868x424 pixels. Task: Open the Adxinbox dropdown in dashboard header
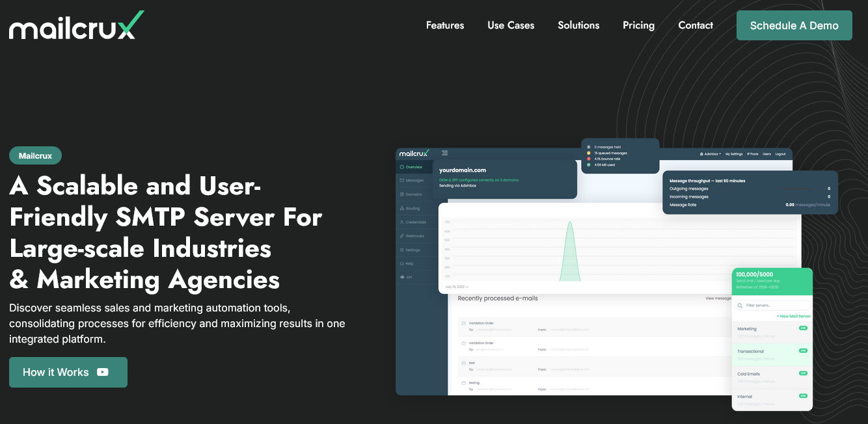click(x=710, y=154)
